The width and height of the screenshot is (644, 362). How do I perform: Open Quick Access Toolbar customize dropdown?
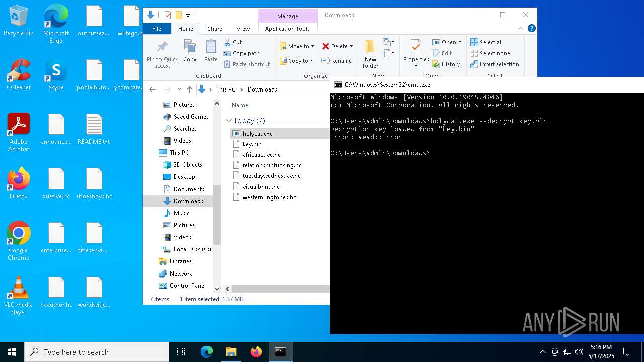pos(188,15)
